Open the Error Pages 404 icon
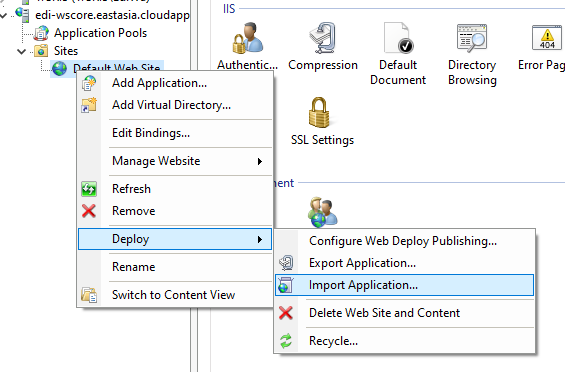 click(x=547, y=37)
